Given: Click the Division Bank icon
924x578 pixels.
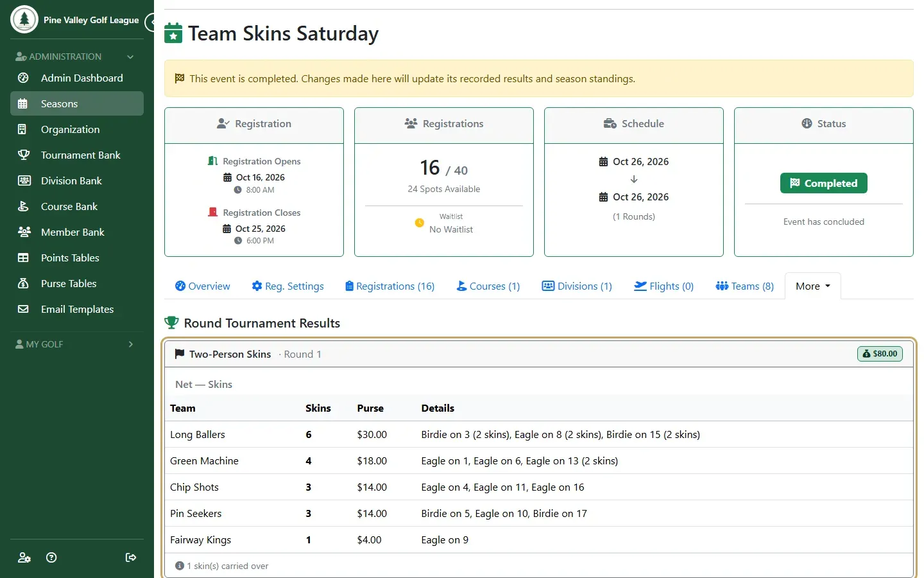Looking at the screenshot, I should (x=24, y=180).
